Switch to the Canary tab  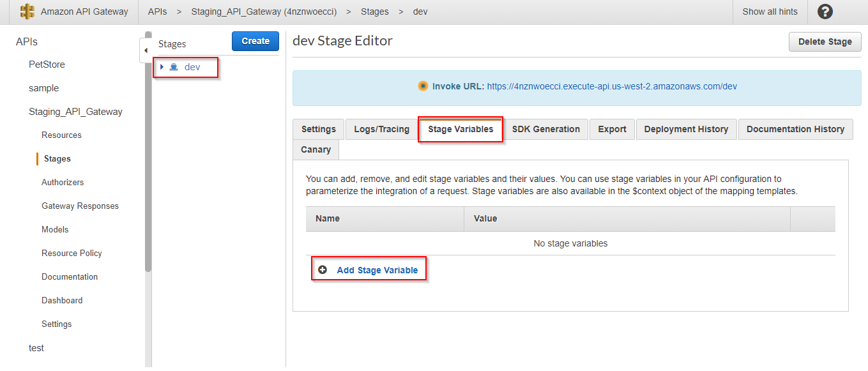(316, 149)
